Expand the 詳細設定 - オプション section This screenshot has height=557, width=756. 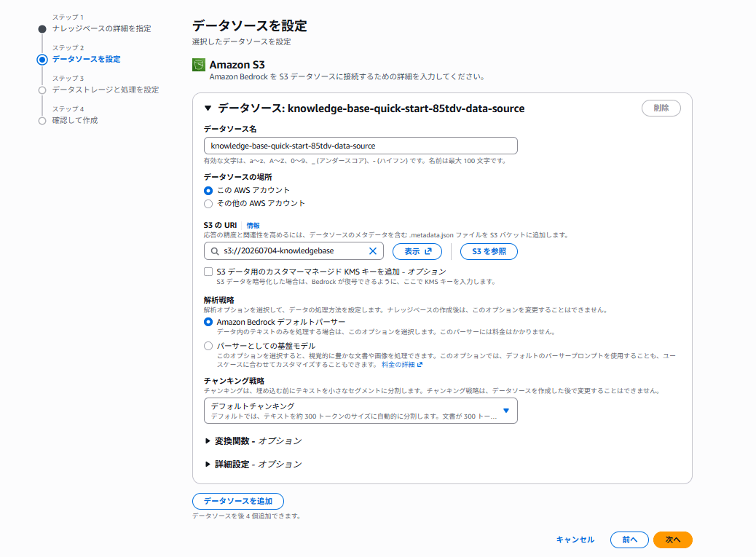coord(253,464)
